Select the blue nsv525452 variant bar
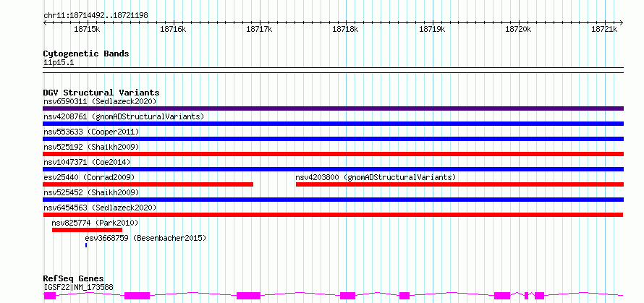 click(x=333, y=200)
